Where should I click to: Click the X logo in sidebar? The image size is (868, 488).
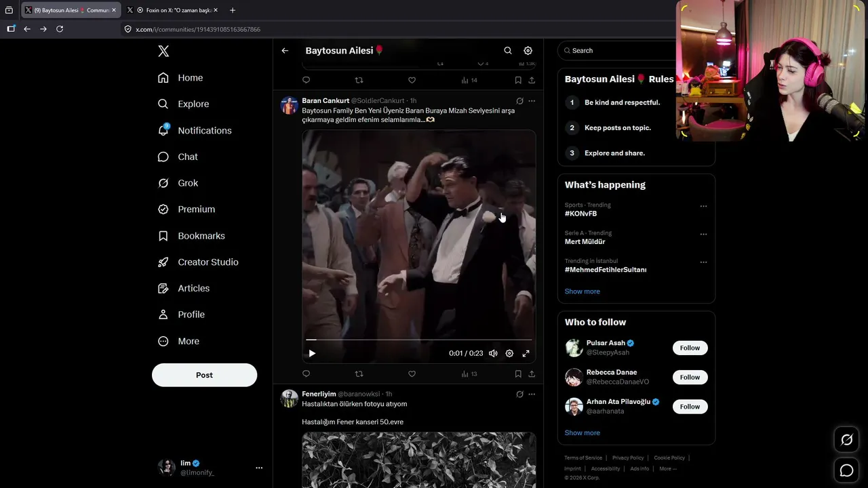click(163, 51)
